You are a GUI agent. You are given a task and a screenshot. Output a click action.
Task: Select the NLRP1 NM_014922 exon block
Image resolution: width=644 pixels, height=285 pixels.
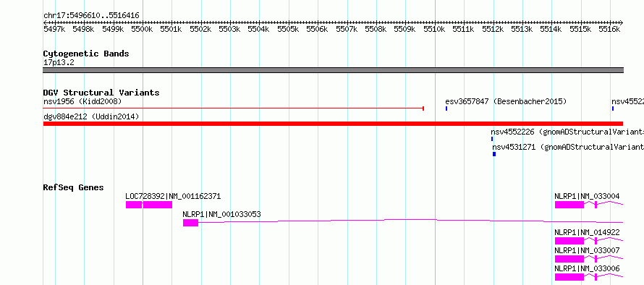pyautogui.click(x=569, y=241)
